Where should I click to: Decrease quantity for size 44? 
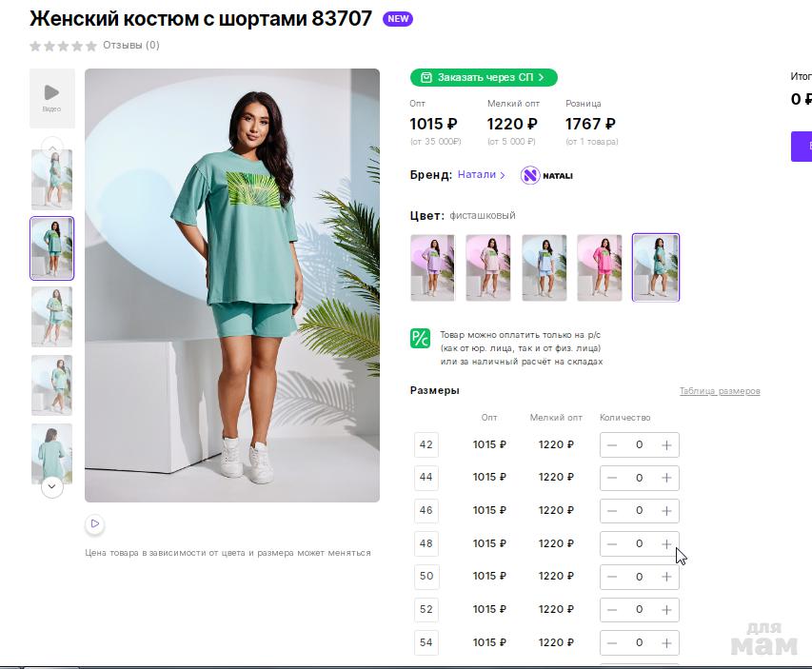(612, 478)
